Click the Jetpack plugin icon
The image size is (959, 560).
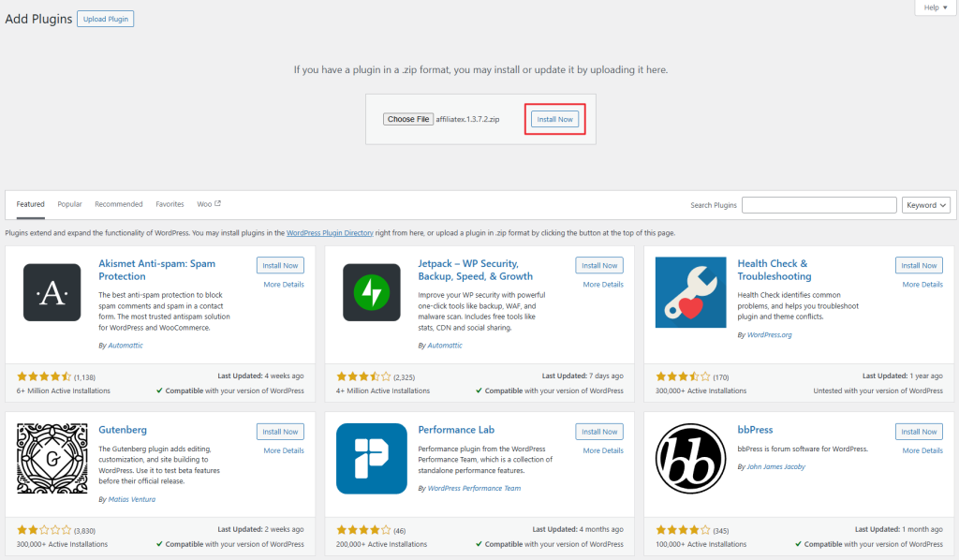pos(371,292)
